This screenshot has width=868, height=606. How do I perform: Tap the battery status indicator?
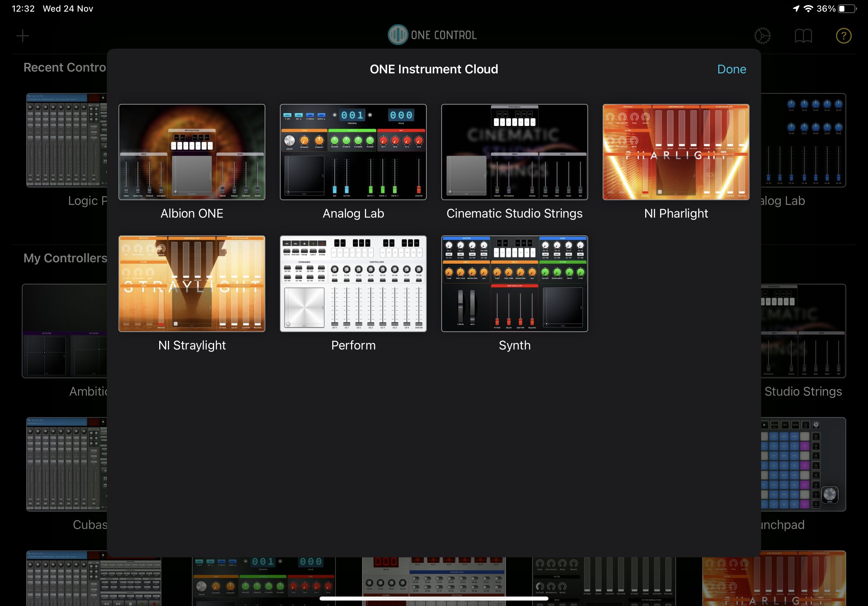click(x=847, y=8)
